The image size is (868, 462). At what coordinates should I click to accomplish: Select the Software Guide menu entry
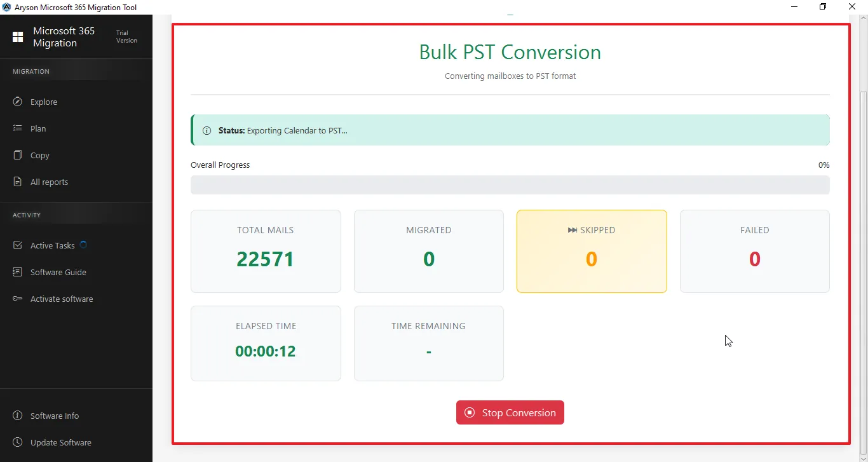point(58,272)
